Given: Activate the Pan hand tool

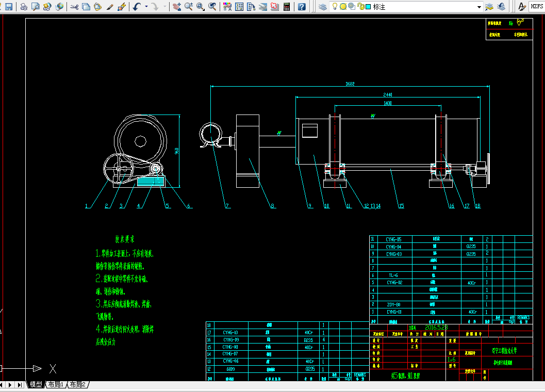Looking at the screenshot, I should pos(177,7).
